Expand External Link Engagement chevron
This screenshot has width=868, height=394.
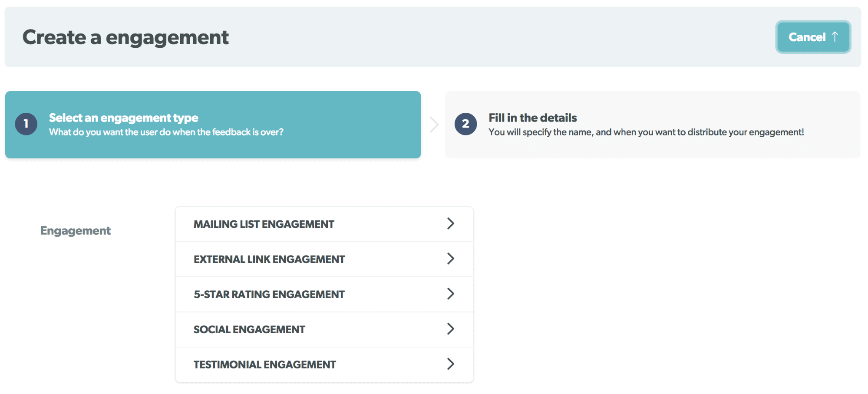click(451, 259)
